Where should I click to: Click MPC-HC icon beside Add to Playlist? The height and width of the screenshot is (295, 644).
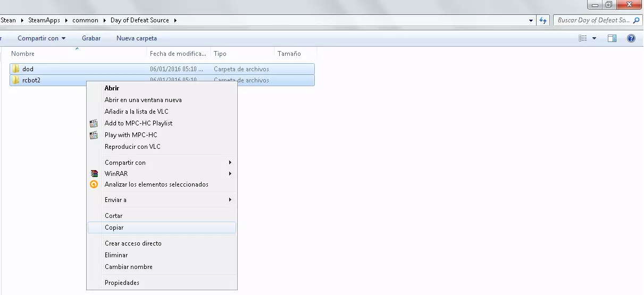tap(94, 123)
